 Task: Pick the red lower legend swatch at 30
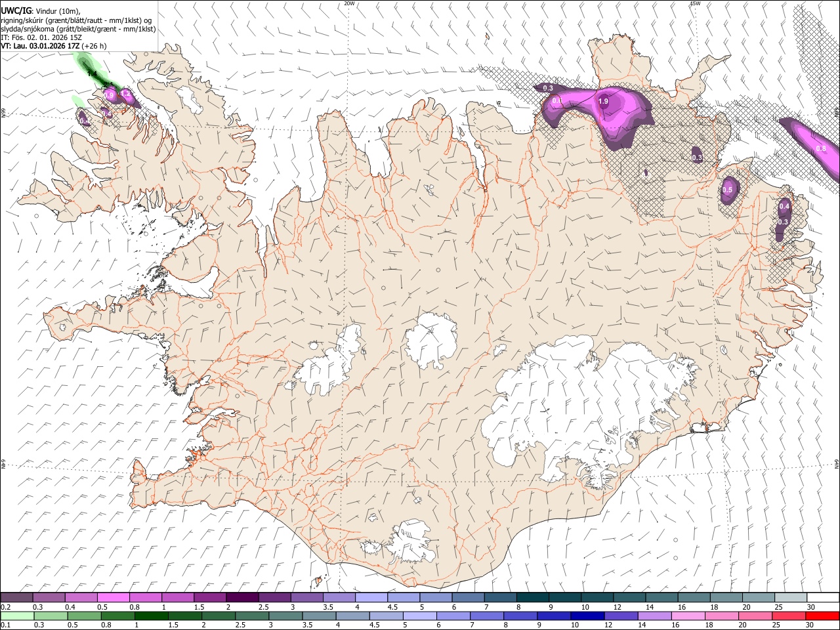click(x=822, y=616)
